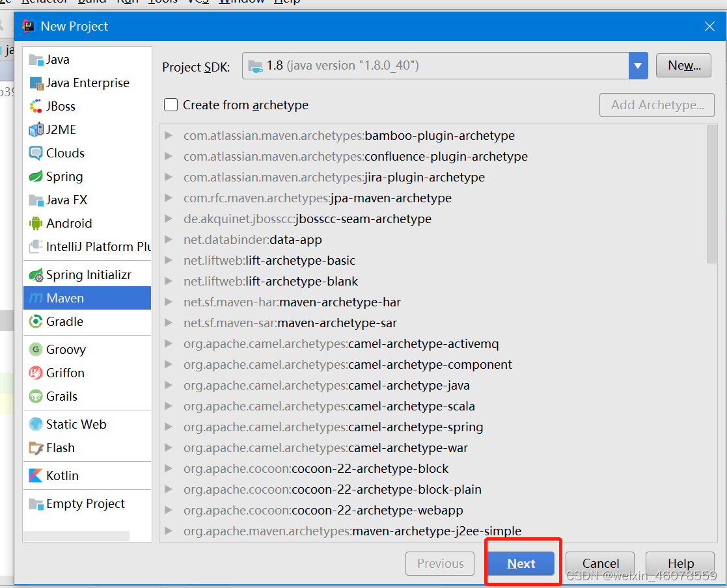The height and width of the screenshot is (588, 727).
Task: Select the Android robot icon
Action: [36, 223]
